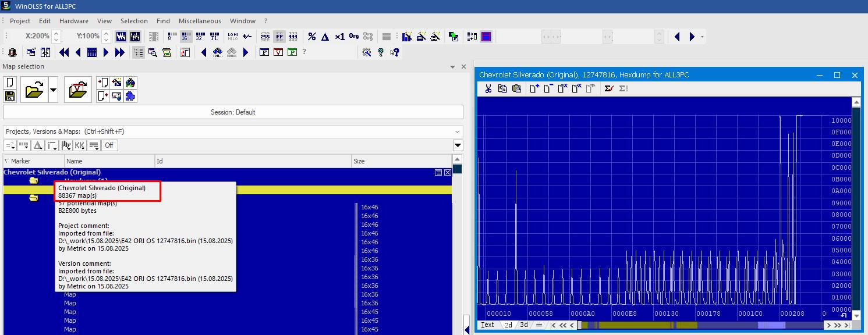Viewport: 868px width, 335px height.
Task: Toggle 32-bit display mode
Action: pyautogui.click(x=200, y=36)
